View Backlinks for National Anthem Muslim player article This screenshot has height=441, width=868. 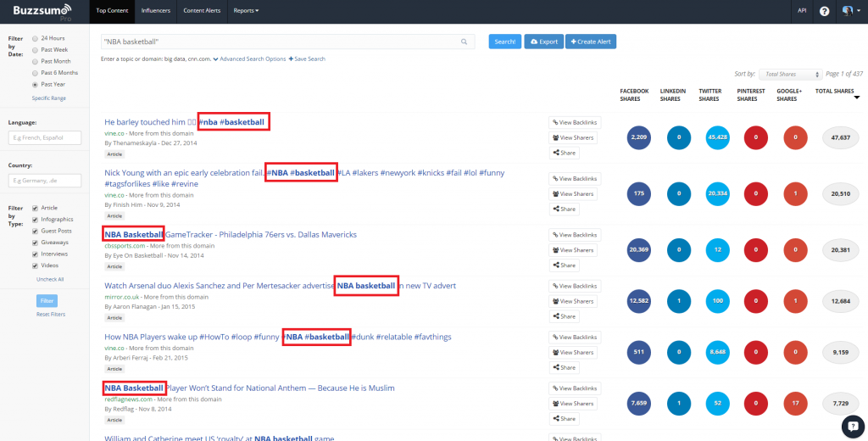coord(575,388)
